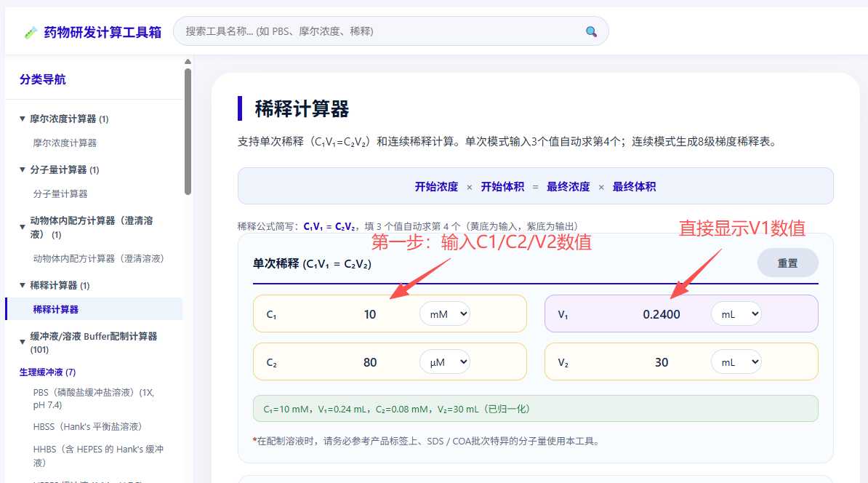Click the test tube logo icon
The height and width of the screenshot is (483, 868).
(31, 33)
